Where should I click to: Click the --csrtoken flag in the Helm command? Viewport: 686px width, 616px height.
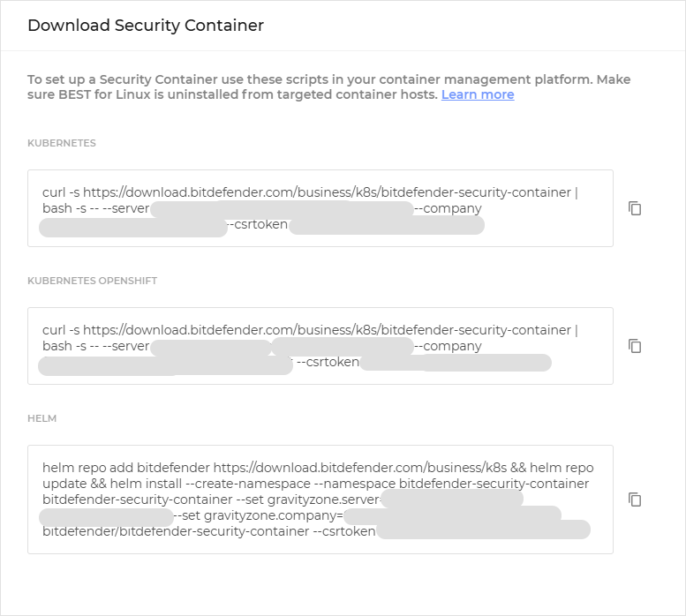(347, 532)
